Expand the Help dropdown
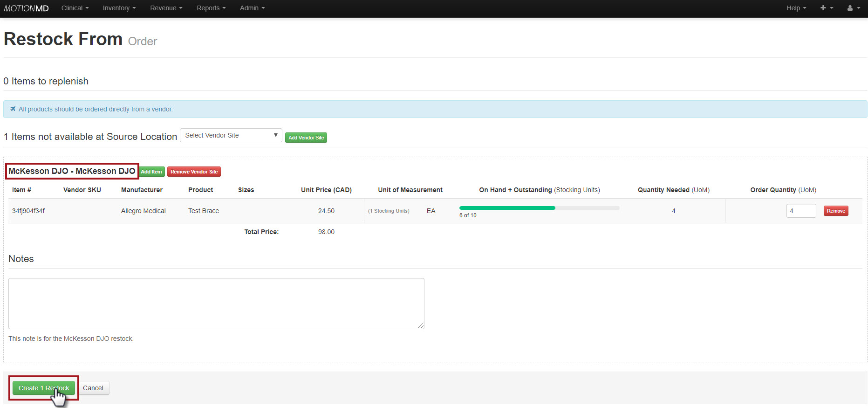This screenshot has height=408, width=868. pos(796,8)
